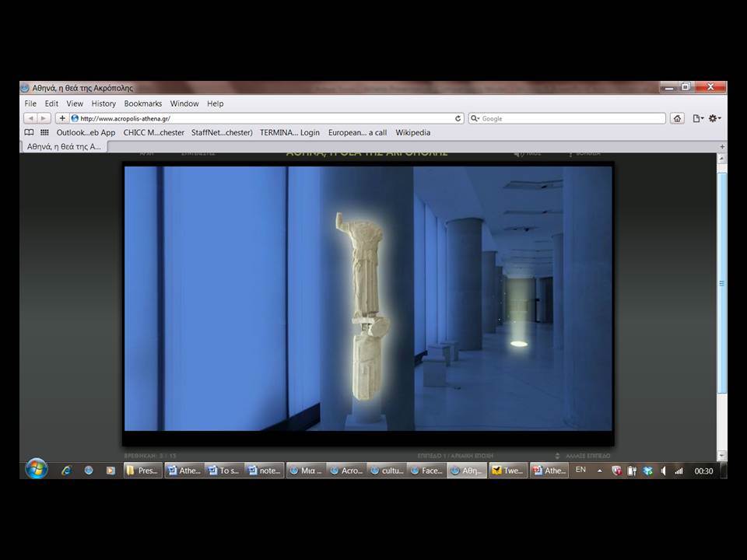Open the Top Sites grid
This screenshot has height=560, width=747.
(45, 132)
